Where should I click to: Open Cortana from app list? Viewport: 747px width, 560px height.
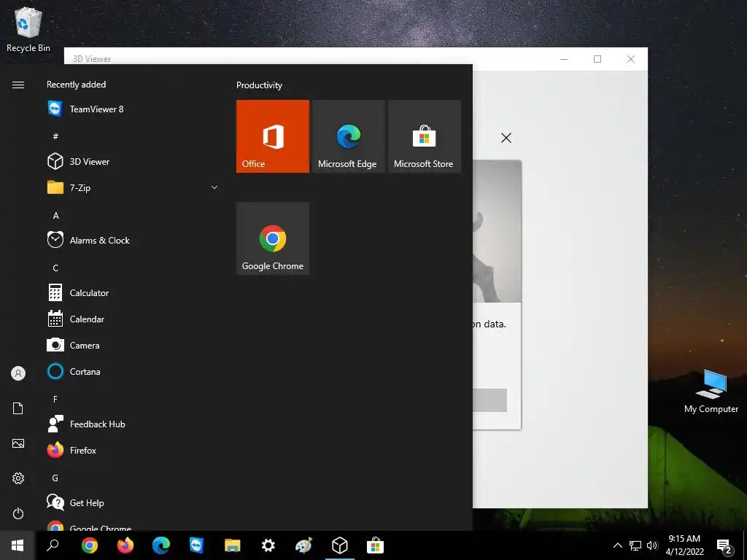[131, 371]
